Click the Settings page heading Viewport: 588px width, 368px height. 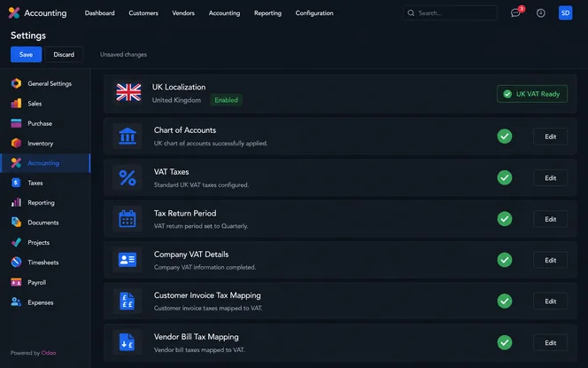pyautogui.click(x=28, y=35)
